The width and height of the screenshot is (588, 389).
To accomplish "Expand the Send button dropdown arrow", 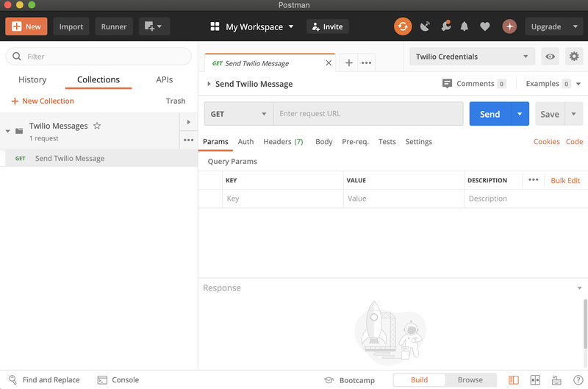I will [520, 114].
